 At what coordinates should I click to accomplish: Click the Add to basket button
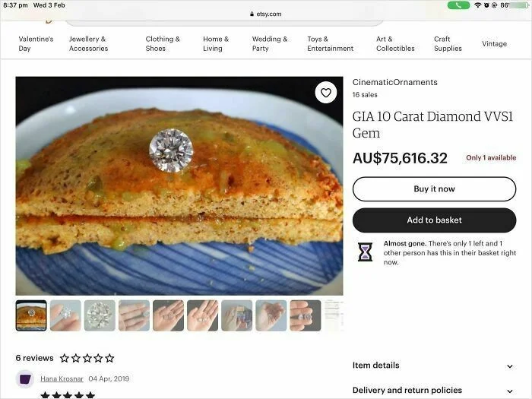[x=434, y=220]
